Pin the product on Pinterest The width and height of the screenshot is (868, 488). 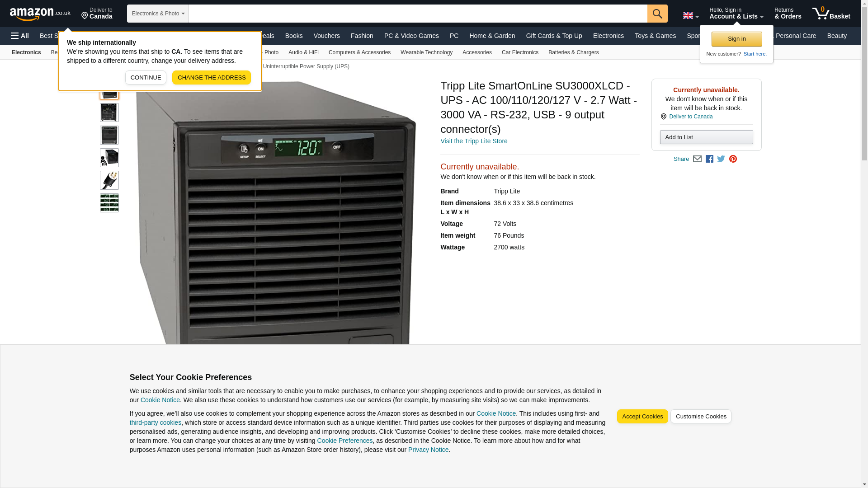tap(733, 159)
